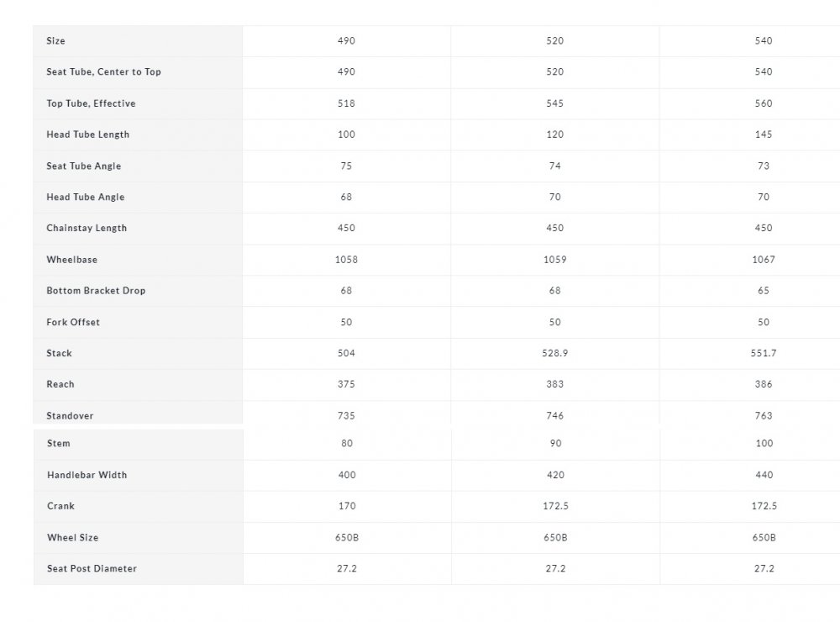The height and width of the screenshot is (622, 840).
Task: Click the Seat Post Diameter label
Action: coord(92,569)
